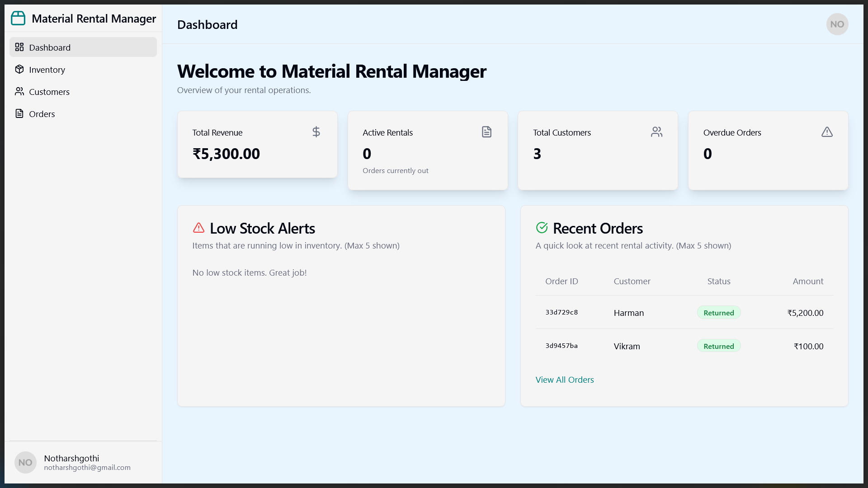Click the ₹5,200.00 amount cell
The image size is (868, 488).
805,313
